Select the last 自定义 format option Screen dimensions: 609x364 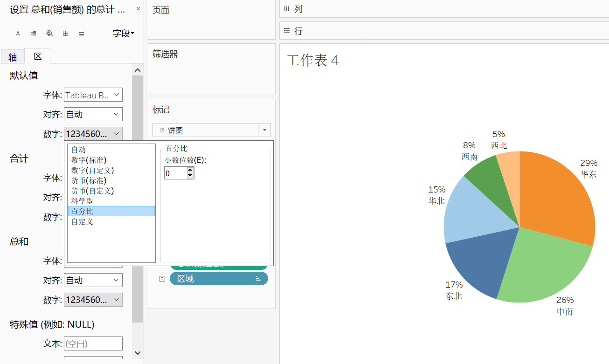click(x=111, y=222)
